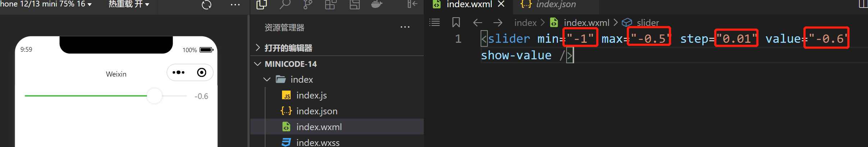Open the index.wxss file
This screenshot has width=868, height=147.
tap(318, 143)
